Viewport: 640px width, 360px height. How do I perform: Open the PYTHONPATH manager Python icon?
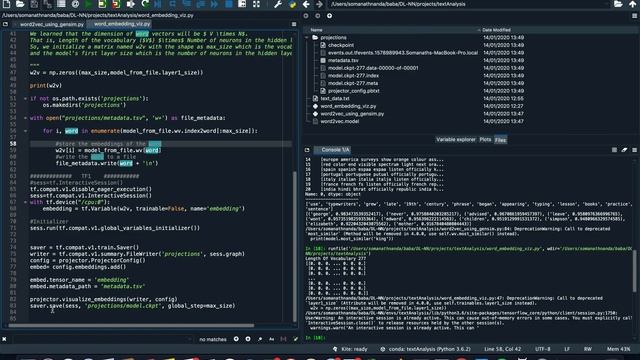tap(292, 4)
